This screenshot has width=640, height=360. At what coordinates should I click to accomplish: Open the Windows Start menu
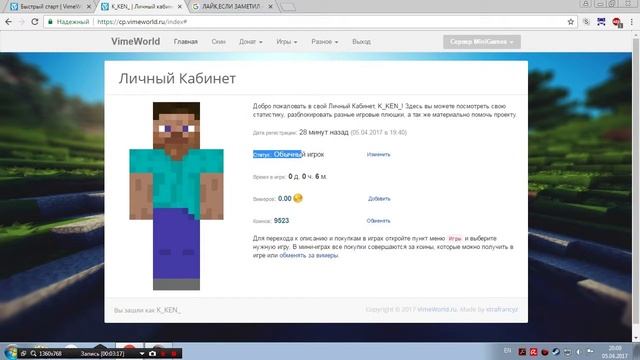click(x=11, y=352)
